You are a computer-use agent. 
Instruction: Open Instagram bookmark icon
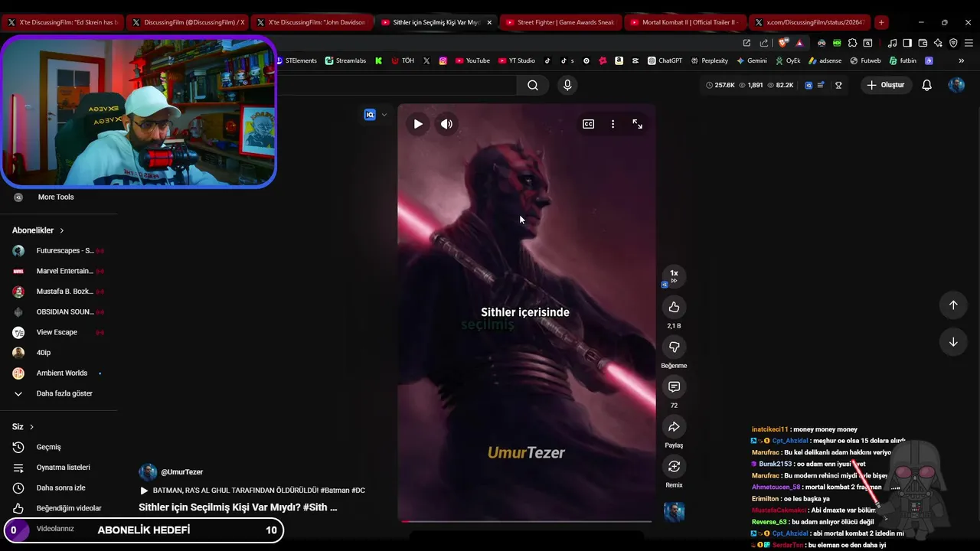(x=443, y=60)
